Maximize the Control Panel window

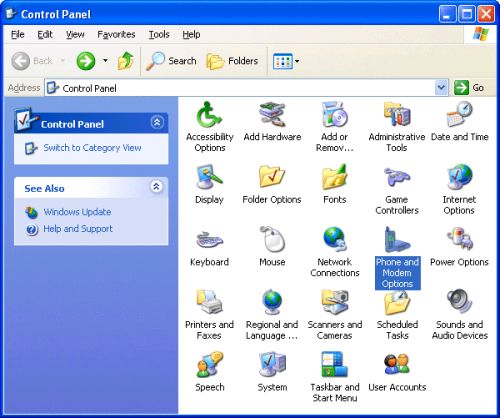tap(467, 14)
